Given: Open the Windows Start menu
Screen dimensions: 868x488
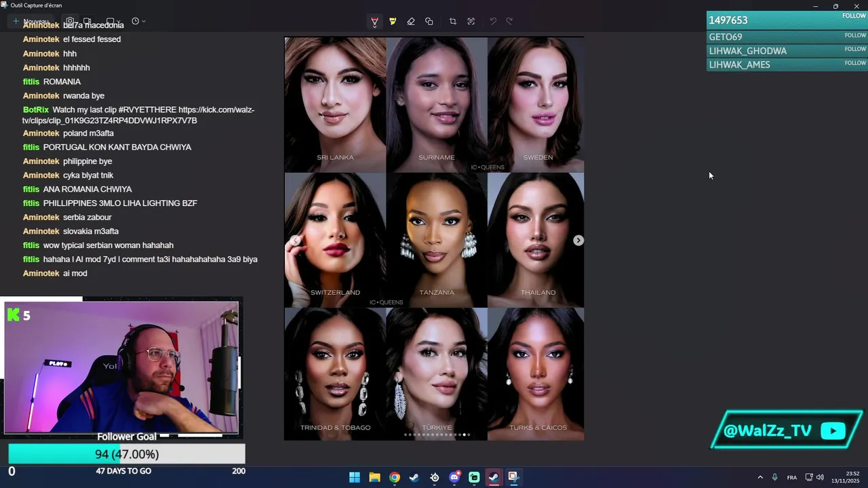Looking at the screenshot, I should click(x=355, y=477).
